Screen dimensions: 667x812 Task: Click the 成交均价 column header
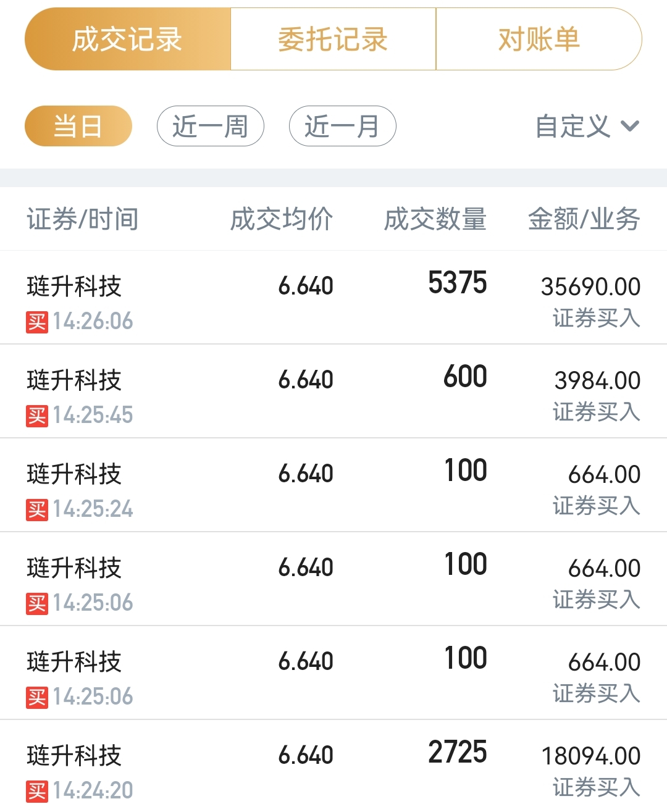pyautogui.click(x=282, y=219)
